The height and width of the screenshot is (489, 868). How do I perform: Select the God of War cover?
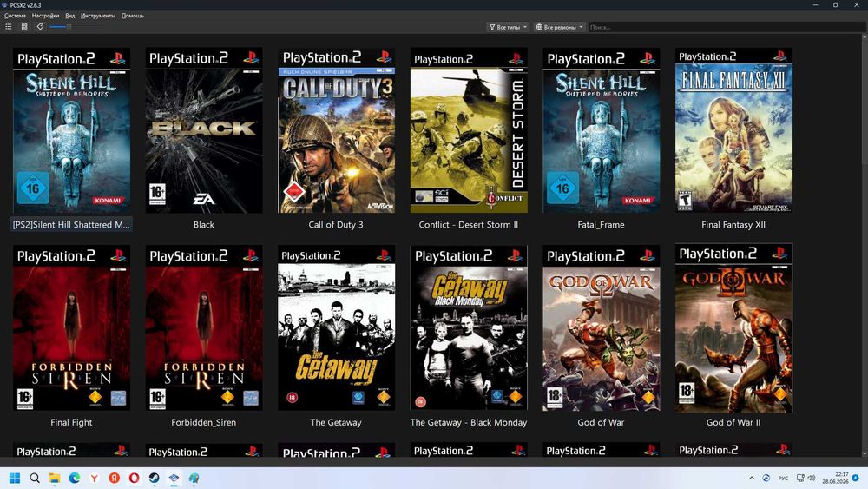[601, 327]
